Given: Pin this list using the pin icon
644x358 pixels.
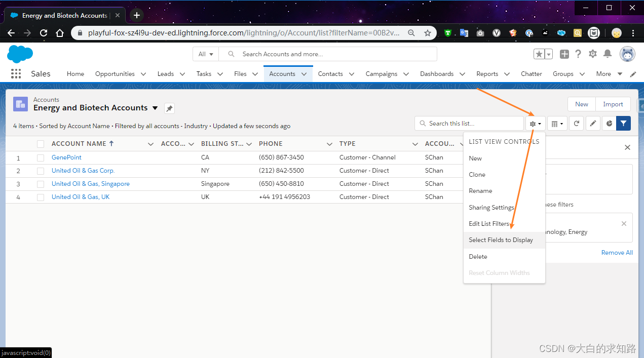Looking at the screenshot, I should tap(169, 108).
